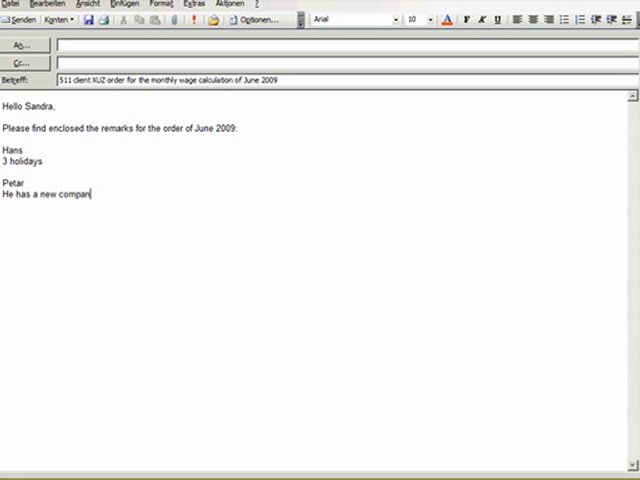The image size is (640, 480).
Task: Click the Senden button
Action: coord(20,20)
